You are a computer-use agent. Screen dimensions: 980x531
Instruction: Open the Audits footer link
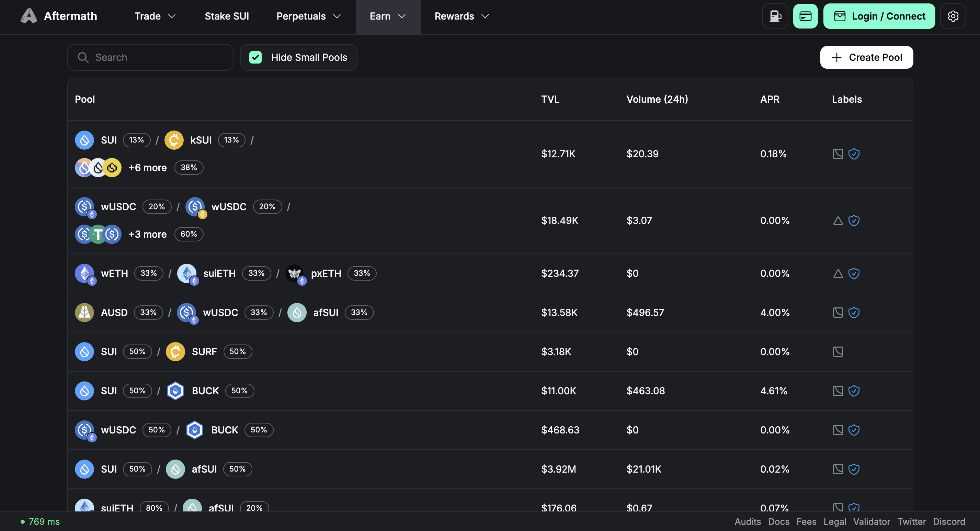pos(748,521)
